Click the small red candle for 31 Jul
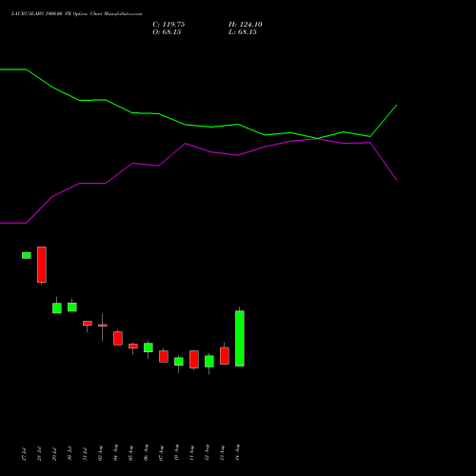Viewport: 476px width, 476px height. [88, 324]
